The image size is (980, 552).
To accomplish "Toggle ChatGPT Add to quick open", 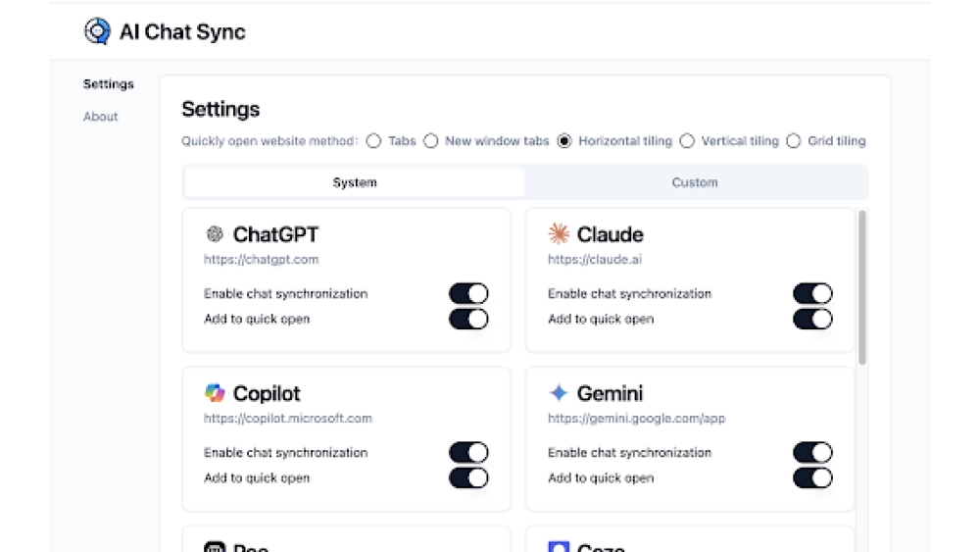I will [x=468, y=319].
